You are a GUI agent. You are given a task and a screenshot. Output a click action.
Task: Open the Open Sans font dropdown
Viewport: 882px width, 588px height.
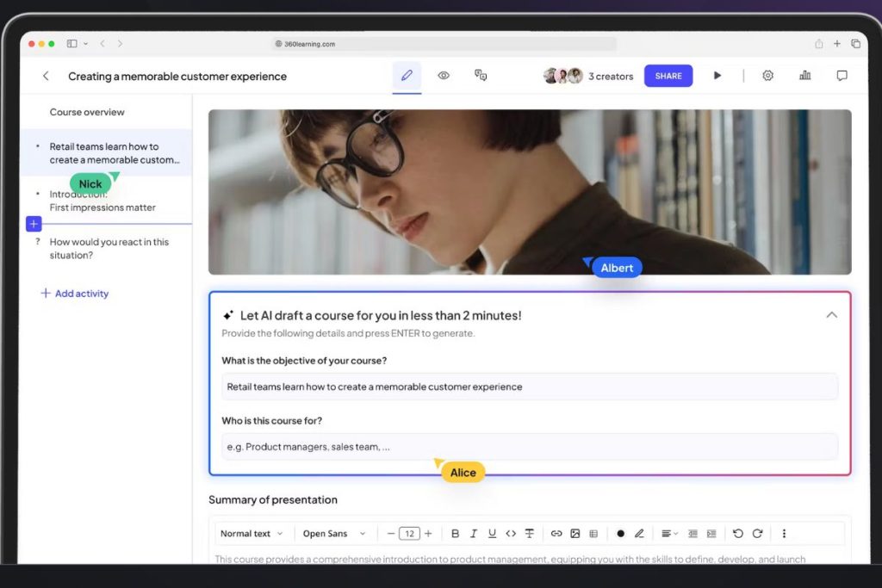coord(334,534)
